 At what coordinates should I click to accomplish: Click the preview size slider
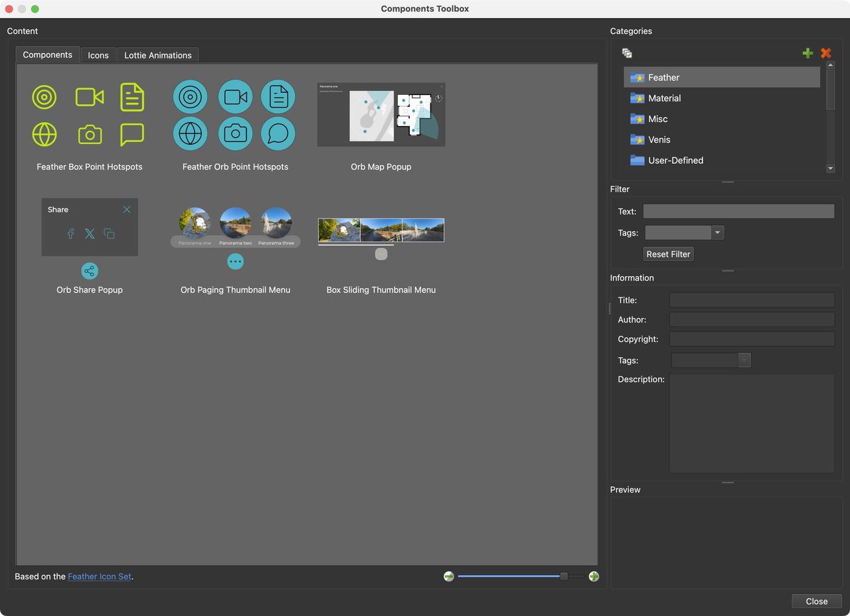click(x=564, y=576)
